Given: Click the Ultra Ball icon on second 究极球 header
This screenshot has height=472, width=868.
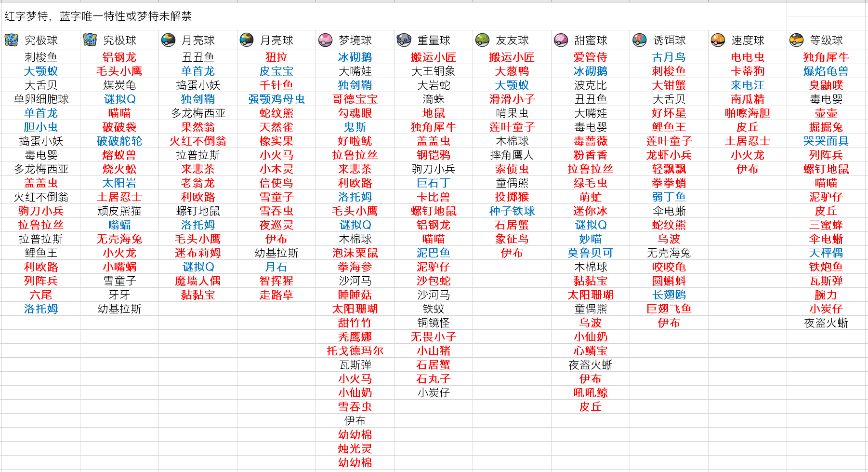Looking at the screenshot, I should pyautogui.click(x=89, y=40).
